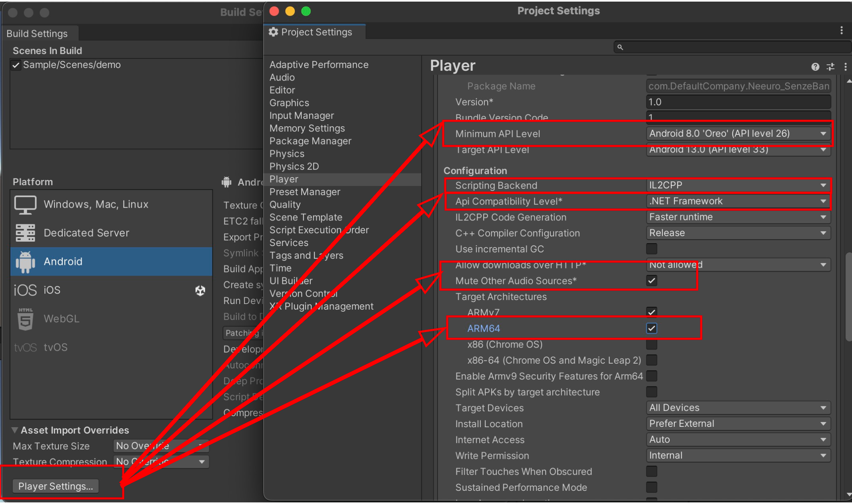Select Quality in the settings list
Screen dimensions: 852x504
pos(285,204)
